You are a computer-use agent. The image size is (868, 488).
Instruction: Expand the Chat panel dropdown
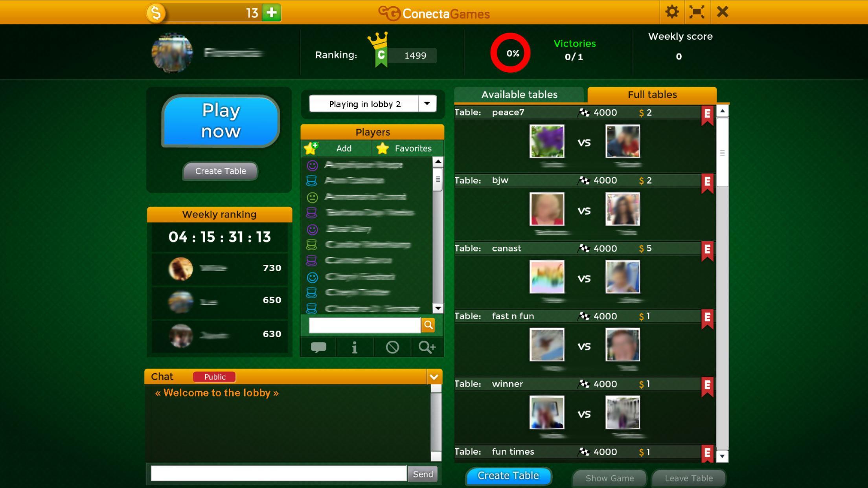click(x=435, y=375)
